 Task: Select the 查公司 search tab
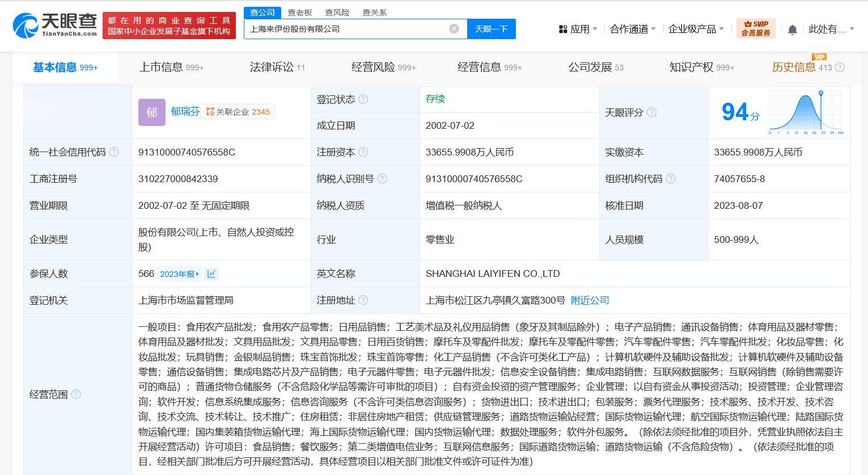tap(262, 12)
